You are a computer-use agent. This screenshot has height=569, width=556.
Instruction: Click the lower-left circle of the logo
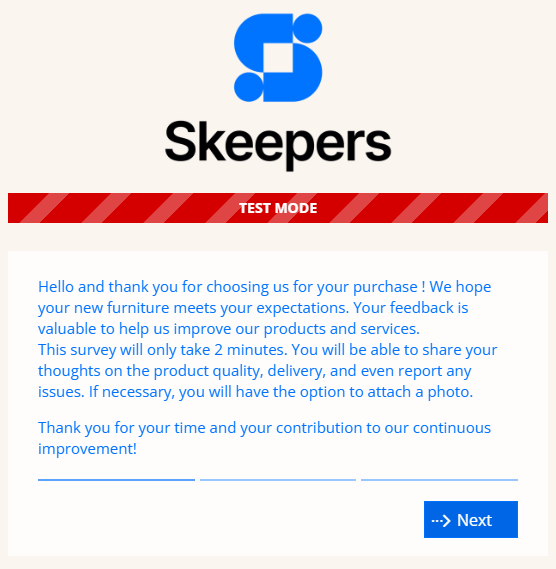[249, 87]
